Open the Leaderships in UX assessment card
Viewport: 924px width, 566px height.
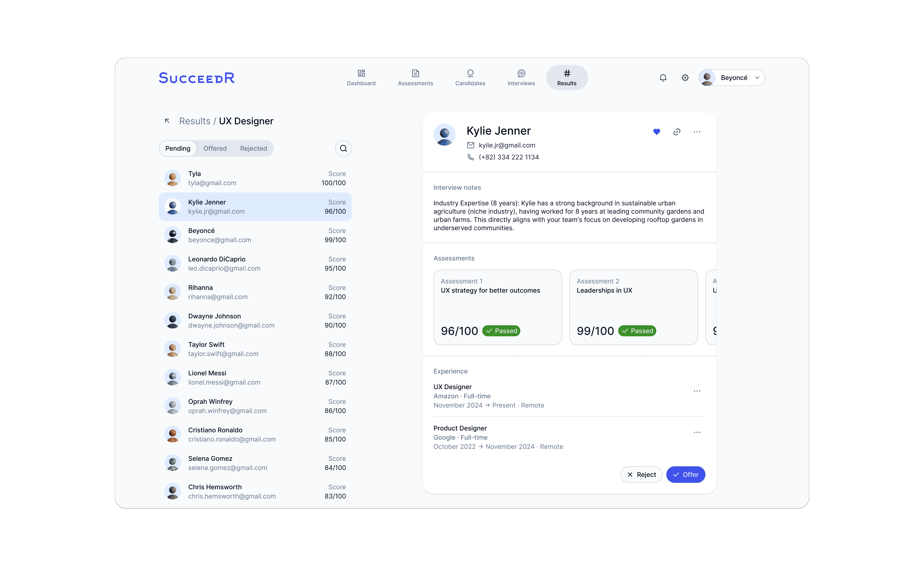tap(633, 307)
